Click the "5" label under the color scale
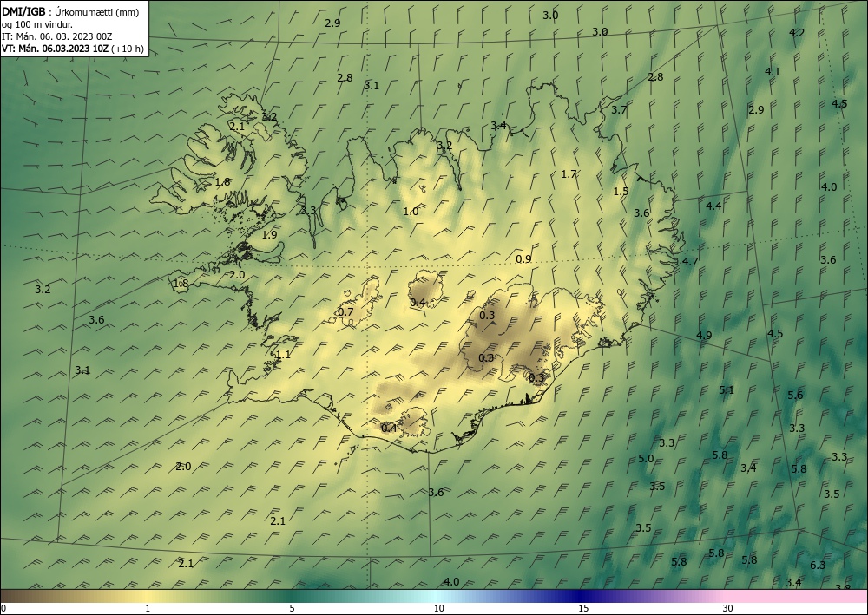 pos(292,608)
